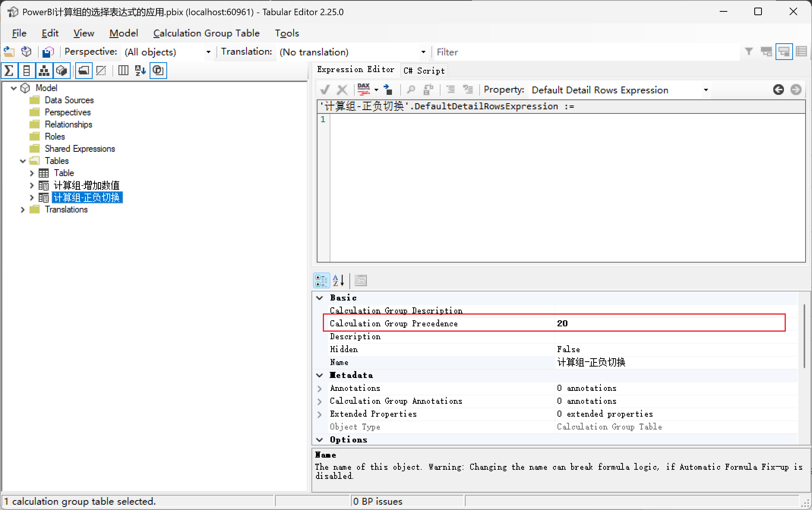Click the property grid vertical scrollbar
The image size is (812, 510).
804,336
